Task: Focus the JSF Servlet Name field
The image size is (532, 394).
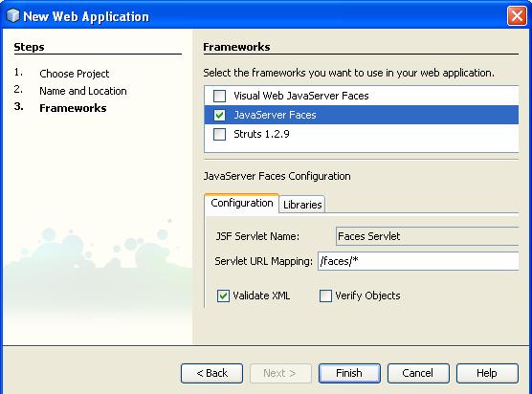Action: (x=427, y=236)
